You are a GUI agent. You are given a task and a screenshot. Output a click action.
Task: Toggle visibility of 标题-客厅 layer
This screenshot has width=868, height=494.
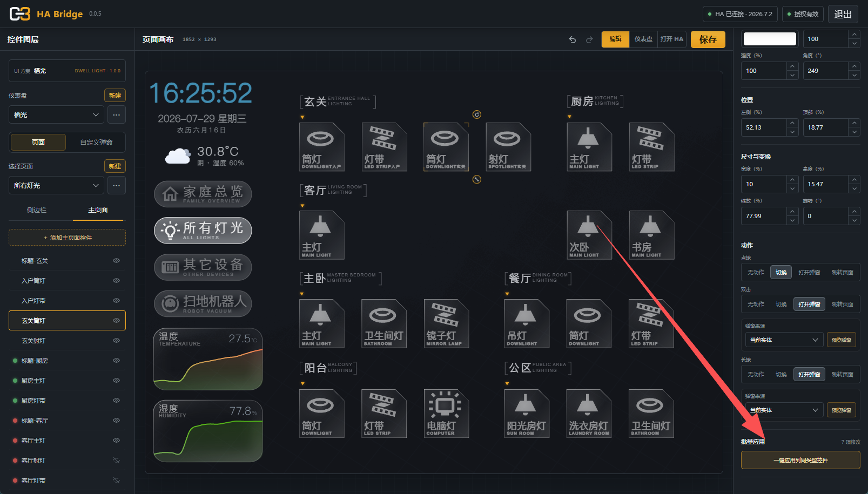116,421
